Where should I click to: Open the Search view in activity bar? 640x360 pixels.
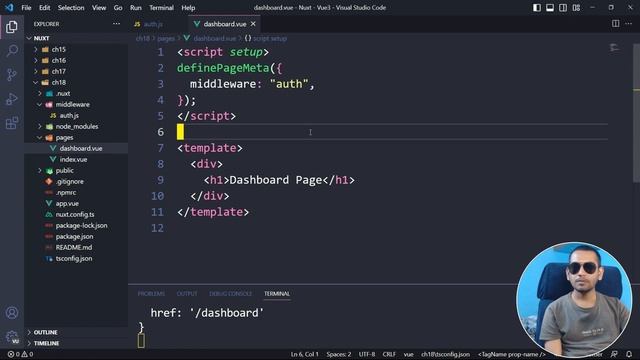click(12, 51)
